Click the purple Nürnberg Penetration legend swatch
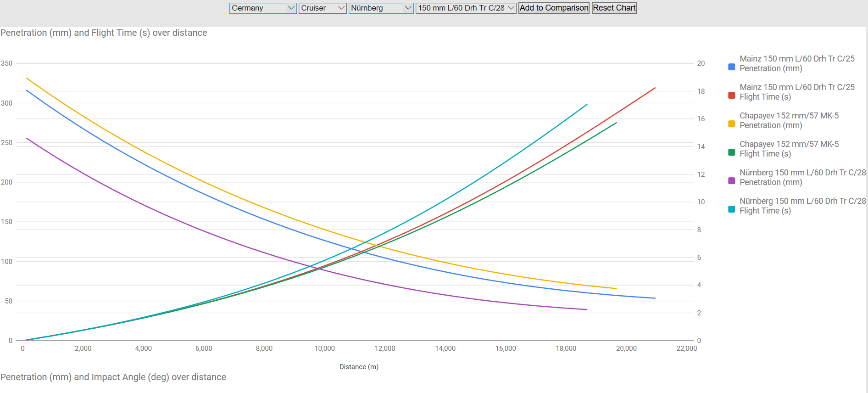 [732, 181]
